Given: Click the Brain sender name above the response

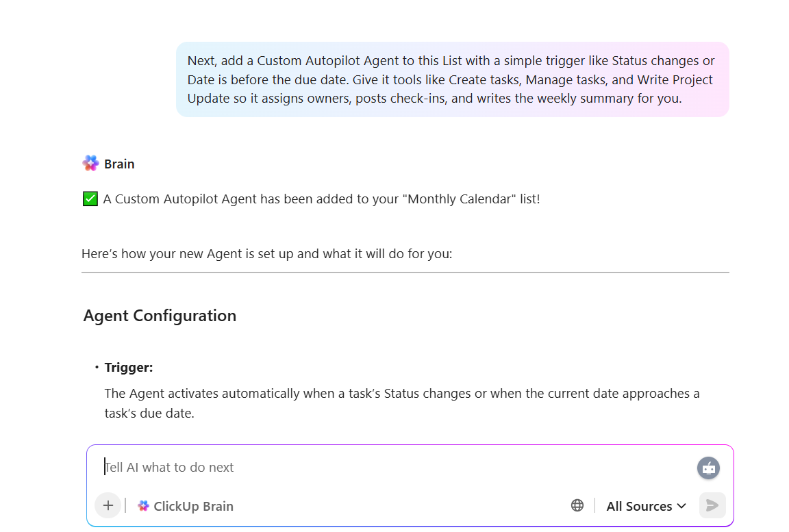Looking at the screenshot, I should (119, 163).
